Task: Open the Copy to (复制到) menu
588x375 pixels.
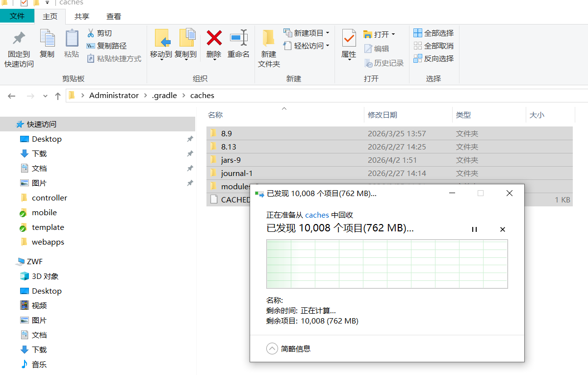Action: tap(186, 44)
